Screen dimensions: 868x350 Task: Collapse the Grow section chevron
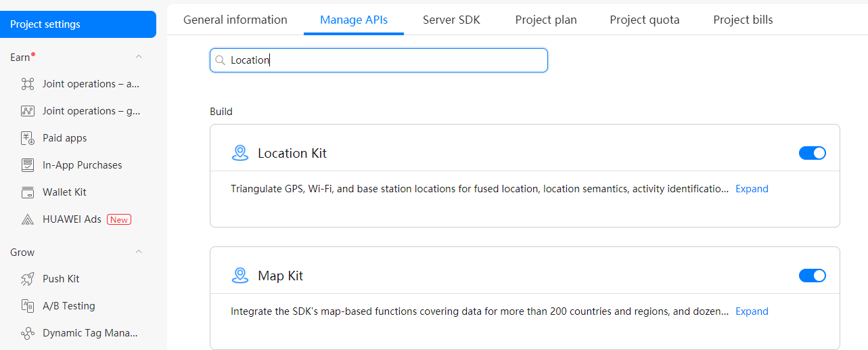(139, 252)
